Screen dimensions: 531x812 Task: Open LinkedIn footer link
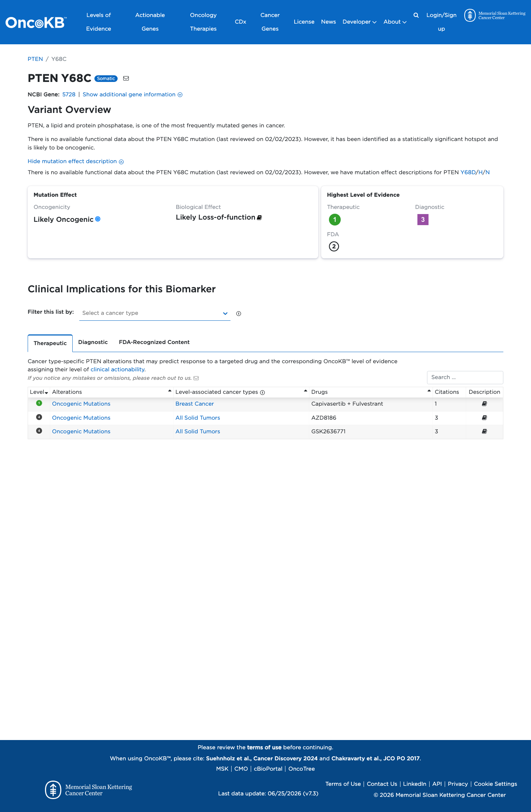(414, 784)
